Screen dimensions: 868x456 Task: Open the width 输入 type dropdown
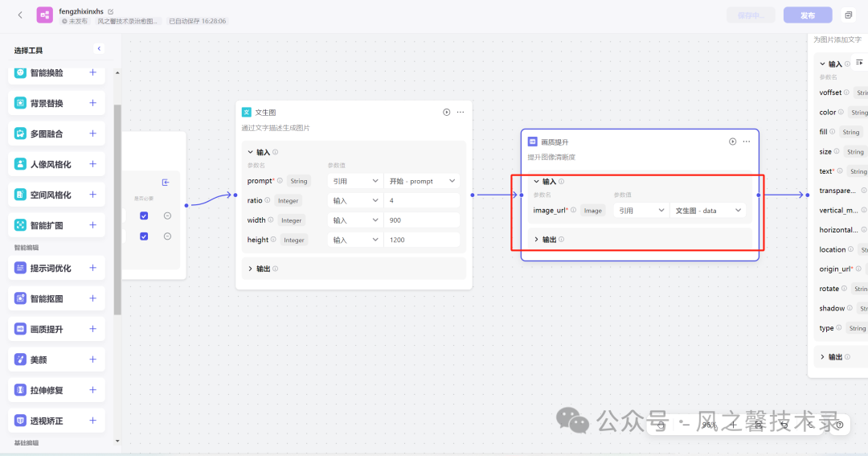[355, 220]
